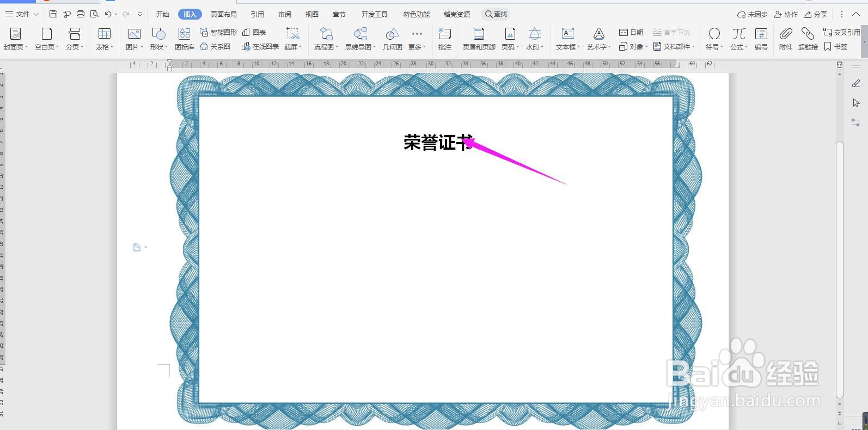Open the more options menu

tap(842, 14)
